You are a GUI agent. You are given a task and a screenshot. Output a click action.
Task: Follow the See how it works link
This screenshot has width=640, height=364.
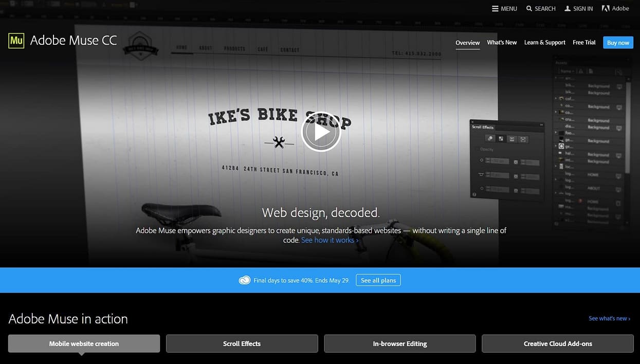[330, 240]
